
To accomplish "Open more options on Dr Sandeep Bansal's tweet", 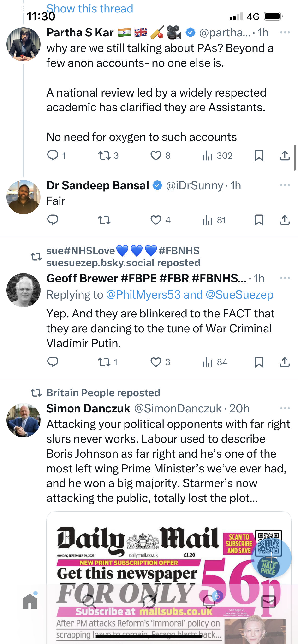I will [285, 185].
